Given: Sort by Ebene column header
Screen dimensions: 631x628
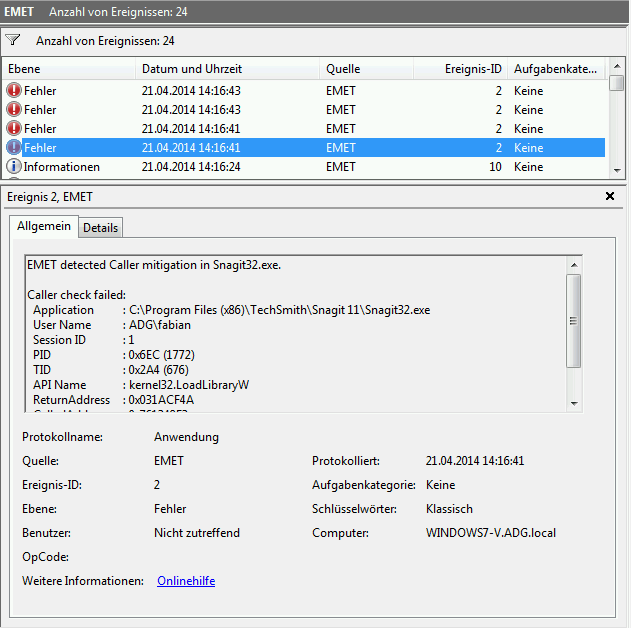Looking at the screenshot, I should click(x=69, y=69).
